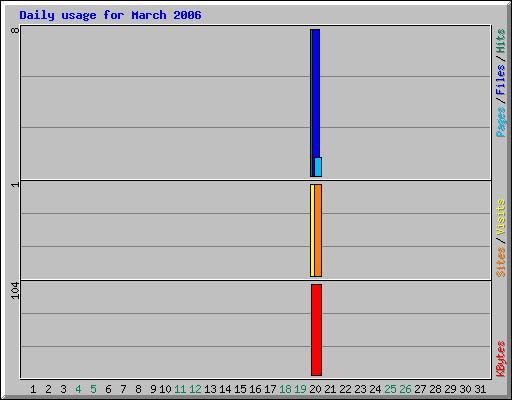Click day label '22' on x-axis
The height and width of the screenshot is (400, 512).
pyautogui.click(x=345, y=389)
